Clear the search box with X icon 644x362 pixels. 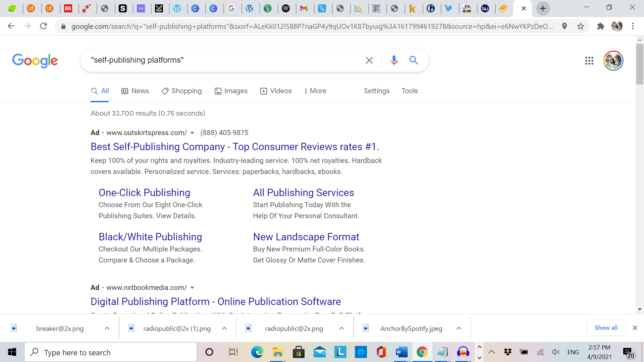click(x=369, y=60)
